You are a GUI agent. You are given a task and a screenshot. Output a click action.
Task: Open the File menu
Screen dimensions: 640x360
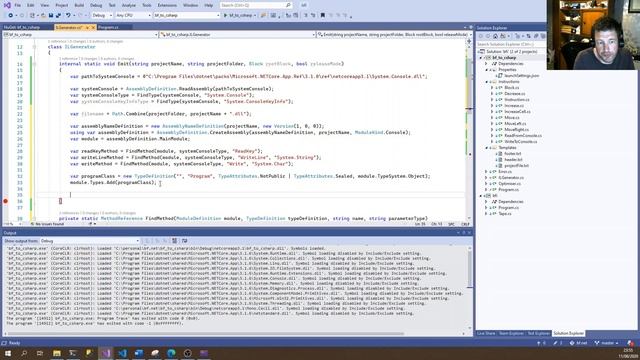point(18,5)
